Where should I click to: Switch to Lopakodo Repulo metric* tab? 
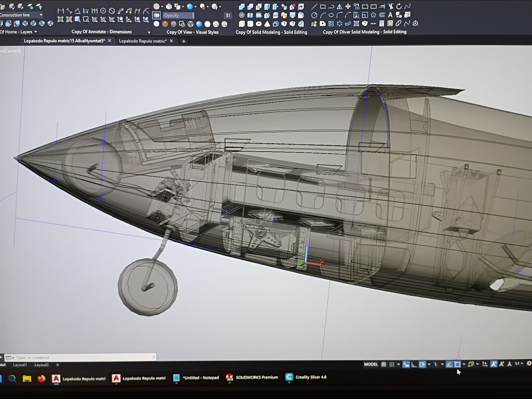pos(143,41)
